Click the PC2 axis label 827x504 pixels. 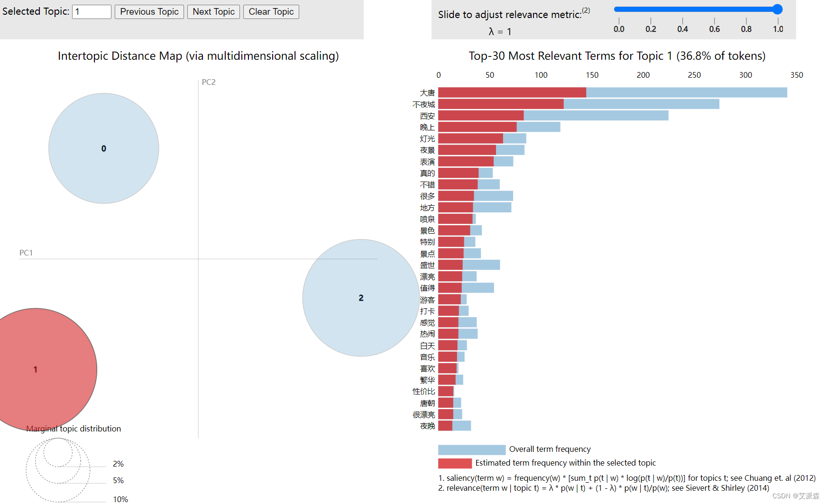(209, 82)
